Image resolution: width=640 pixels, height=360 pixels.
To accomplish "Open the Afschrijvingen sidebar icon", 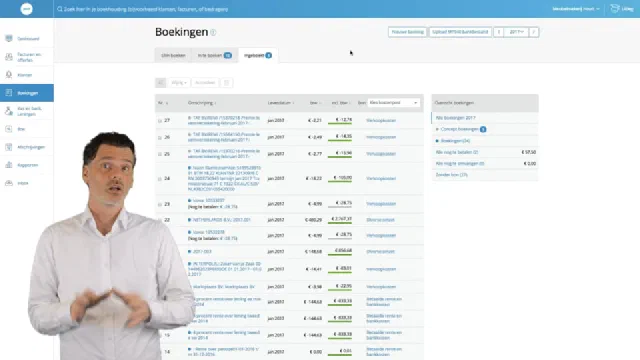I will click(9, 147).
